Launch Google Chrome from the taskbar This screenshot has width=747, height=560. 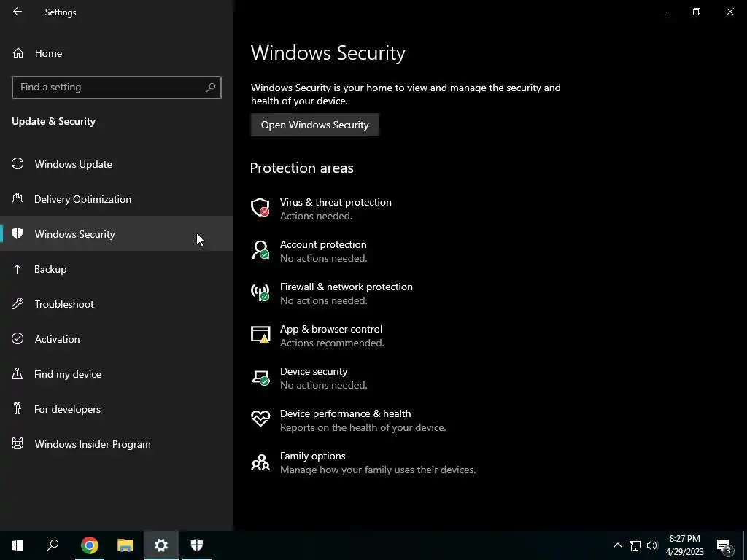tap(90, 545)
